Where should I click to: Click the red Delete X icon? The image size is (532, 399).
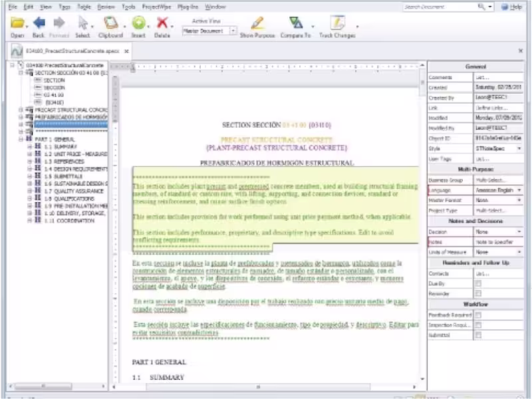162,23
